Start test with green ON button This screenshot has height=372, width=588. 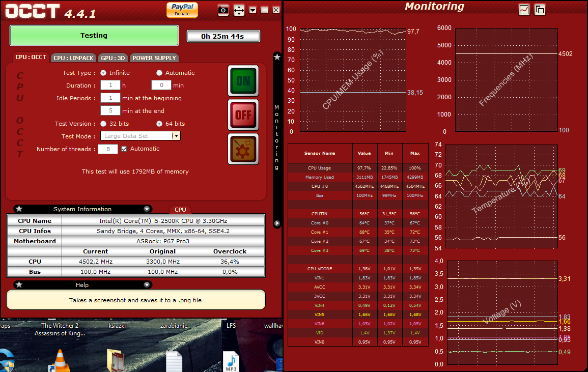click(x=243, y=80)
